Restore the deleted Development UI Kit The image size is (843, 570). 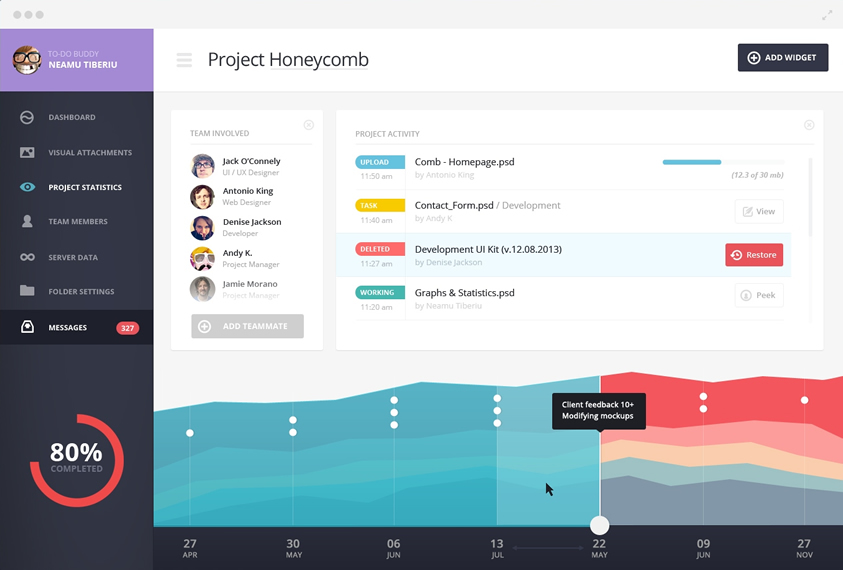click(754, 255)
